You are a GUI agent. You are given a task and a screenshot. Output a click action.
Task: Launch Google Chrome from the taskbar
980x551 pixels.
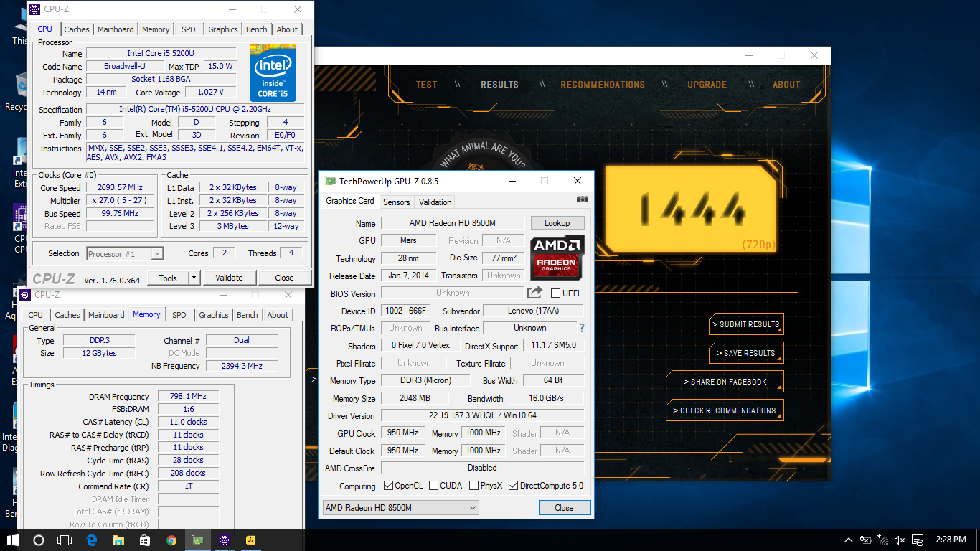[171, 540]
